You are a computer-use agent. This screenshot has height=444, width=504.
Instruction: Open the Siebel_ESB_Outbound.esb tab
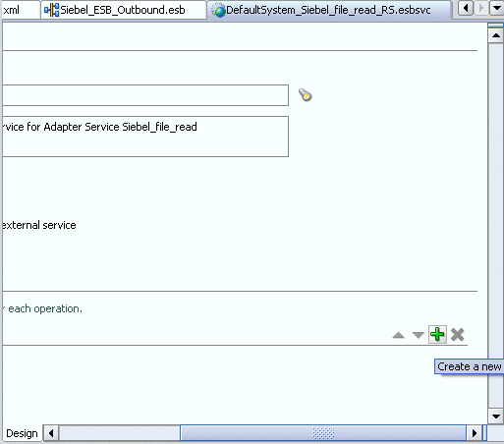(124, 10)
